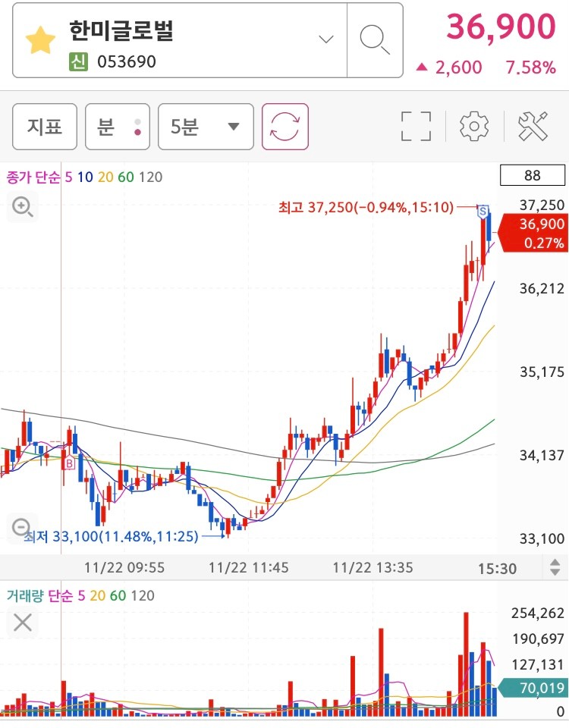Zoom in the chart with plus magnifier

23,206
